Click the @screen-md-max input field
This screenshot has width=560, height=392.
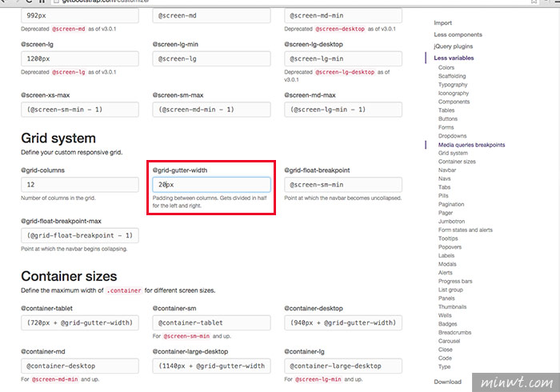(x=343, y=110)
